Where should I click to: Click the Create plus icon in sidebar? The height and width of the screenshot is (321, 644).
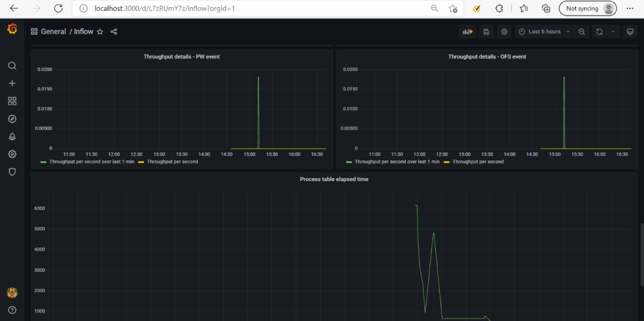click(x=12, y=84)
